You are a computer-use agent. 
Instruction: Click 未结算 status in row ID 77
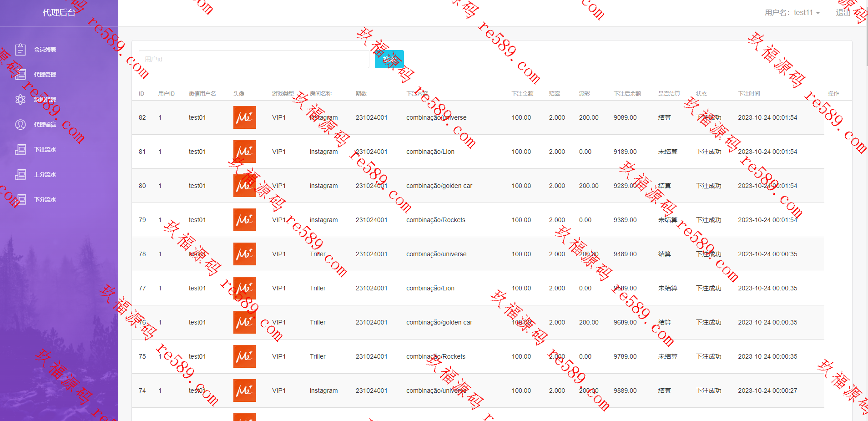pos(668,288)
